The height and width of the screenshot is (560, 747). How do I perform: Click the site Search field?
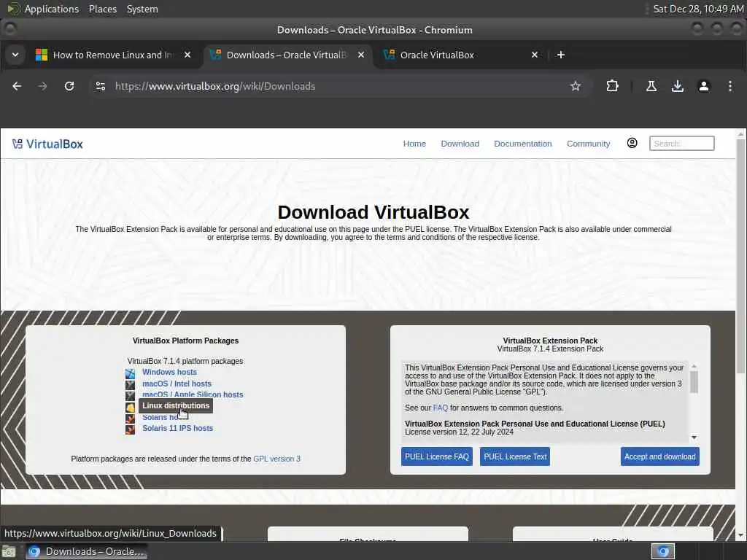pos(682,144)
